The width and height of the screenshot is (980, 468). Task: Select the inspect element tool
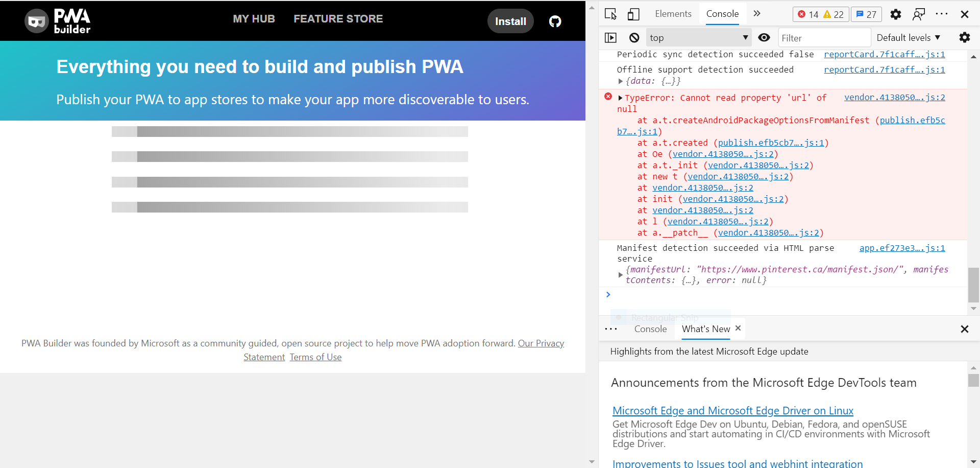click(x=610, y=14)
